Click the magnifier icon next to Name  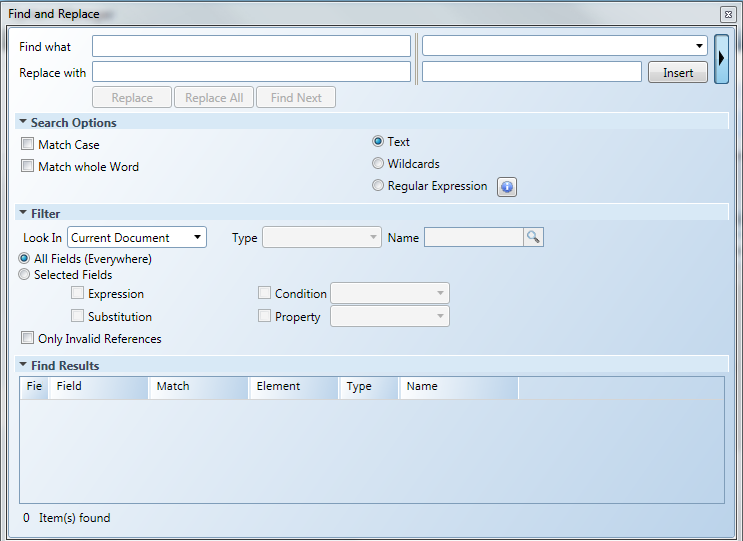(534, 237)
